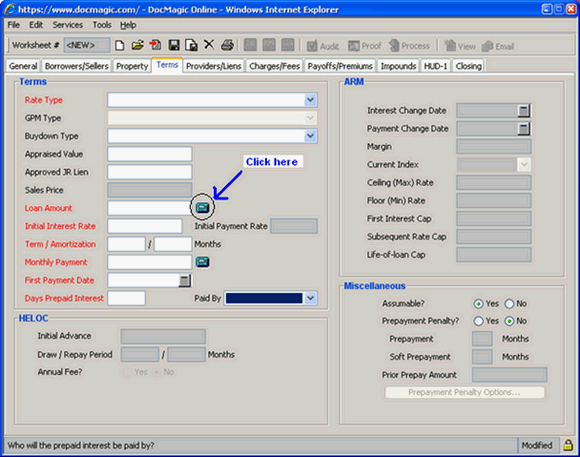Switch to the Charges/Fees tab
Viewport: 580px width, 457px height.
(274, 66)
